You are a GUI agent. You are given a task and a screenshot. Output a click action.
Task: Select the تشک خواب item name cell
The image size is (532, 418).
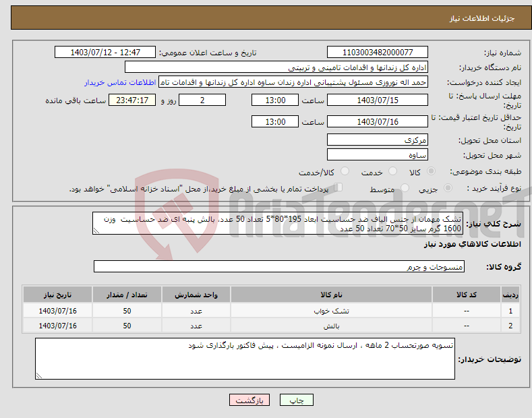click(x=331, y=311)
